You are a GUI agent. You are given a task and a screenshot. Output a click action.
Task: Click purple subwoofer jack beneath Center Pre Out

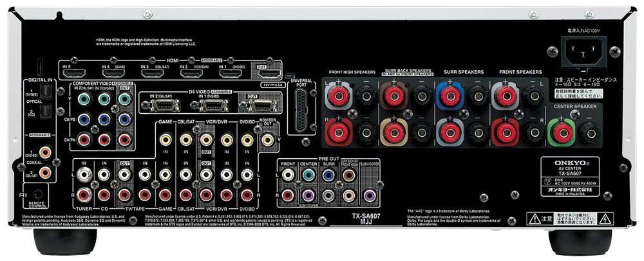coord(308,195)
